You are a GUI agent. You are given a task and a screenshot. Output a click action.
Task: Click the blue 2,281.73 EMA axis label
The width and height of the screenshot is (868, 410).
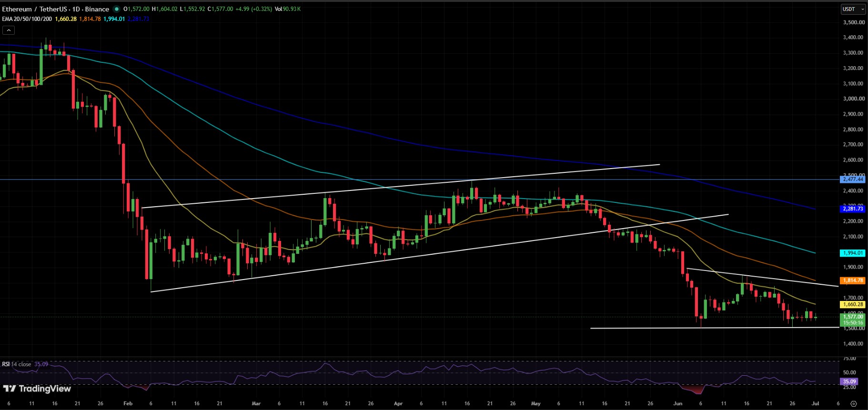coord(853,209)
